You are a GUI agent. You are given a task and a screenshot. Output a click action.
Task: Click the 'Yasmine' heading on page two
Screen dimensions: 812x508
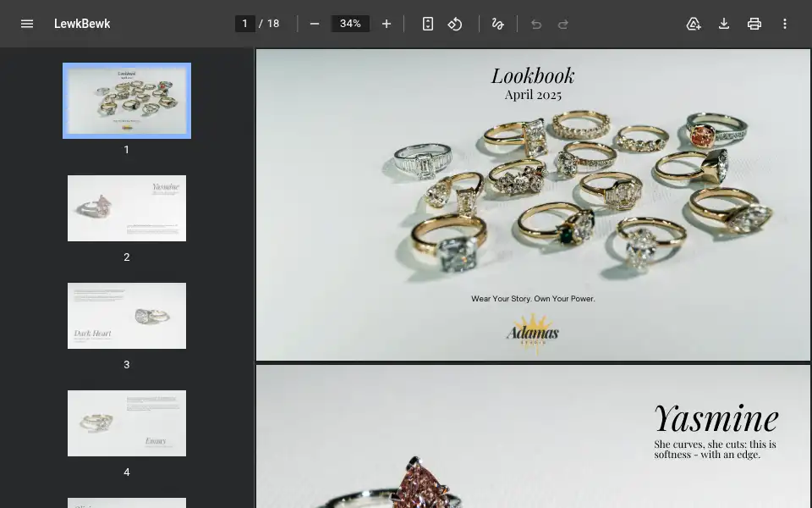pos(716,418)
